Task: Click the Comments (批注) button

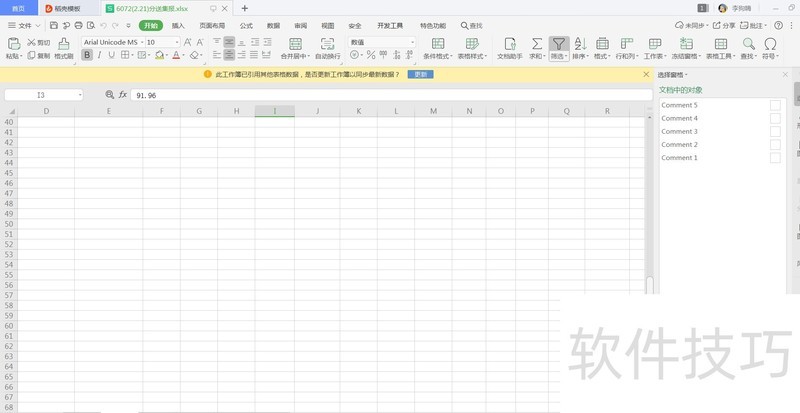Action: tap(754, 25)
